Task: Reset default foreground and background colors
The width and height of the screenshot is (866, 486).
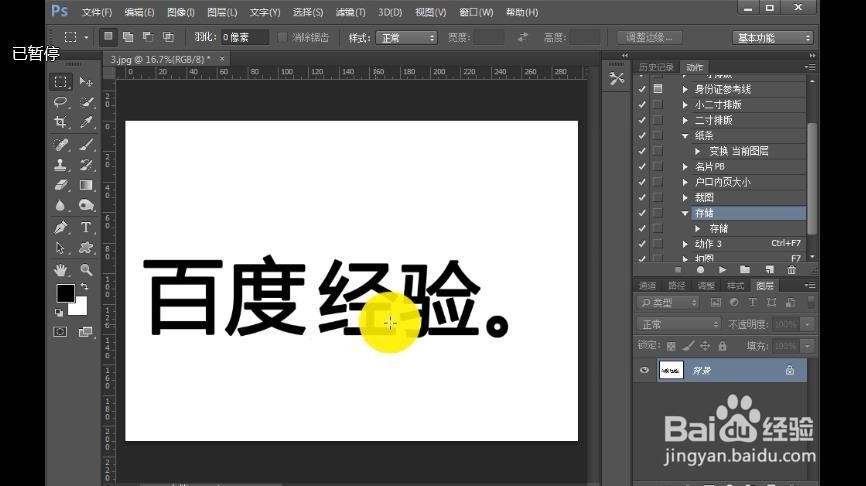Action: pos(59,313)
